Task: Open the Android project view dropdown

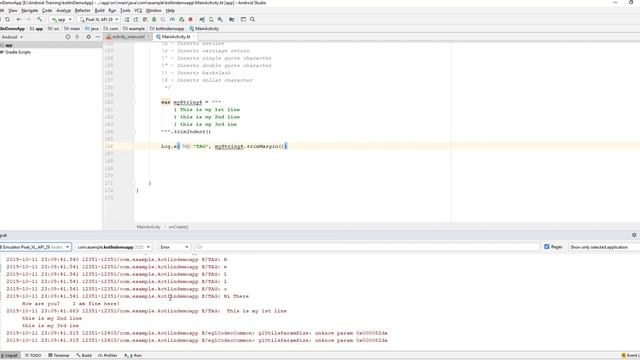Action: pyautogui.click(x=12, y=37)
